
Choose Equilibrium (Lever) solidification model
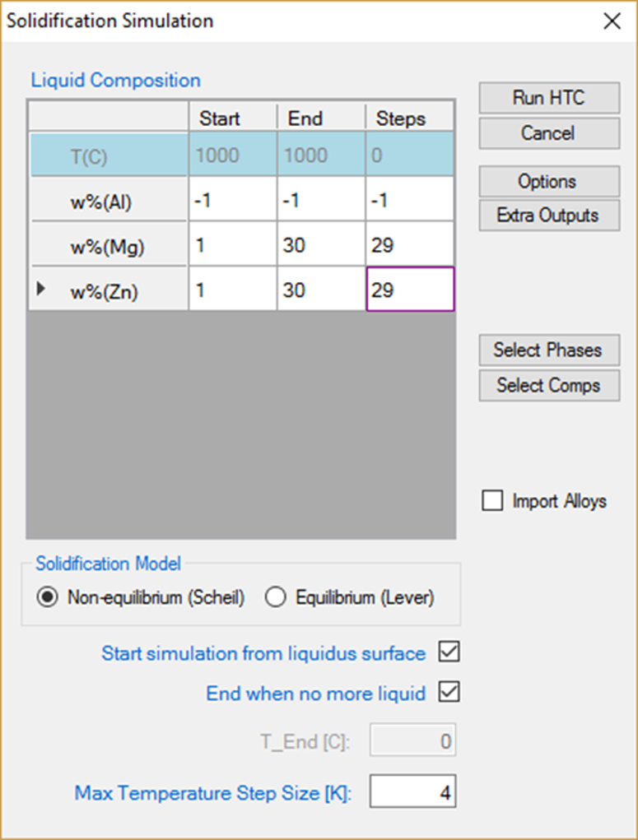[275, 598]
